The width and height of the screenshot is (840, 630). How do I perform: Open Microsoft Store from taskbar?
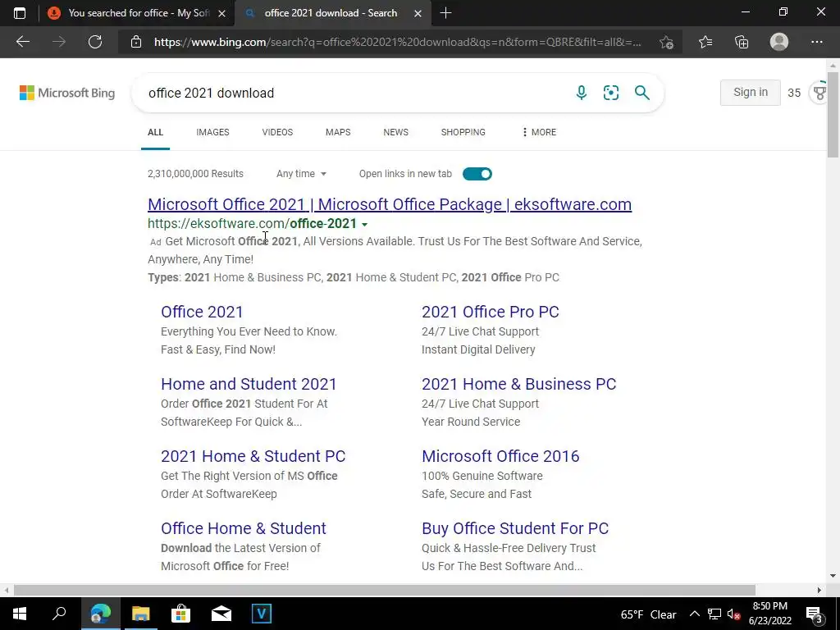181,614
